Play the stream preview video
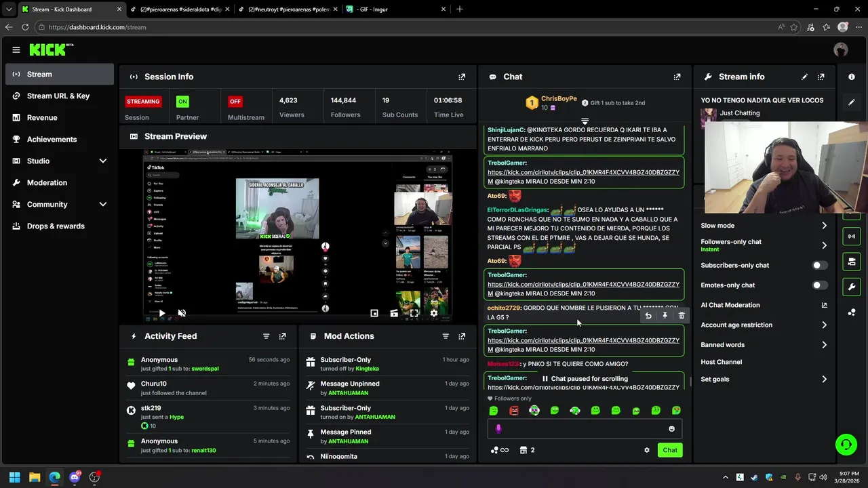This screenshot has height=488, width=868. point(161,313)
